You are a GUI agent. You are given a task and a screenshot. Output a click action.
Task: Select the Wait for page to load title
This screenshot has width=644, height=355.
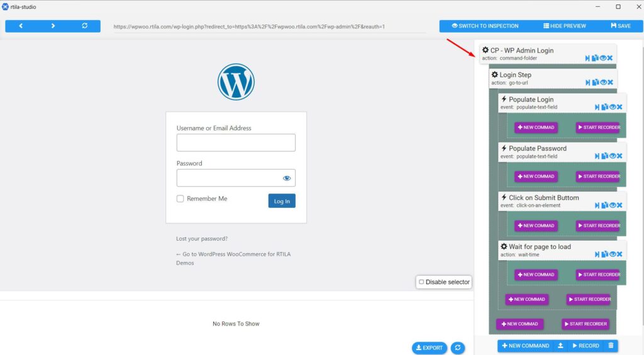[x=540, y=247]
